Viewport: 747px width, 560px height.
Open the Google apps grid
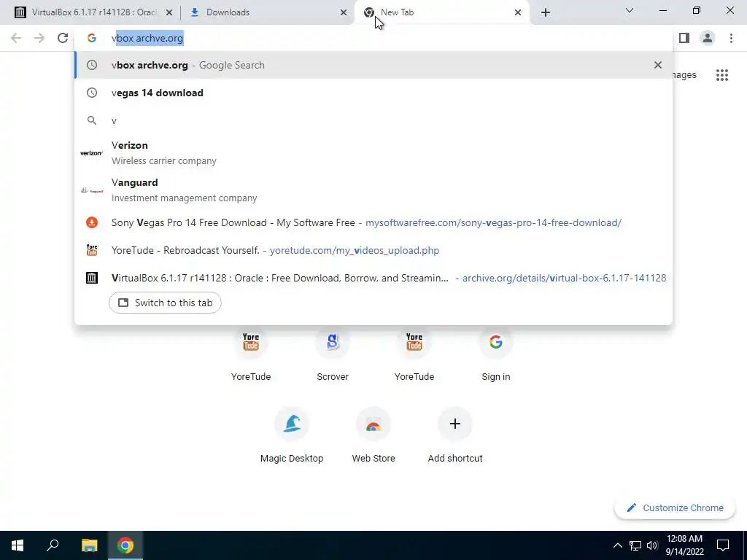[x=722, y=75]
